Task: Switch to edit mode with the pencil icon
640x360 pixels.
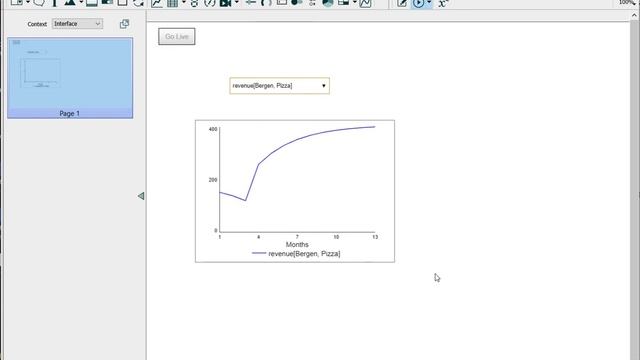Action: (x=402, y=3)
